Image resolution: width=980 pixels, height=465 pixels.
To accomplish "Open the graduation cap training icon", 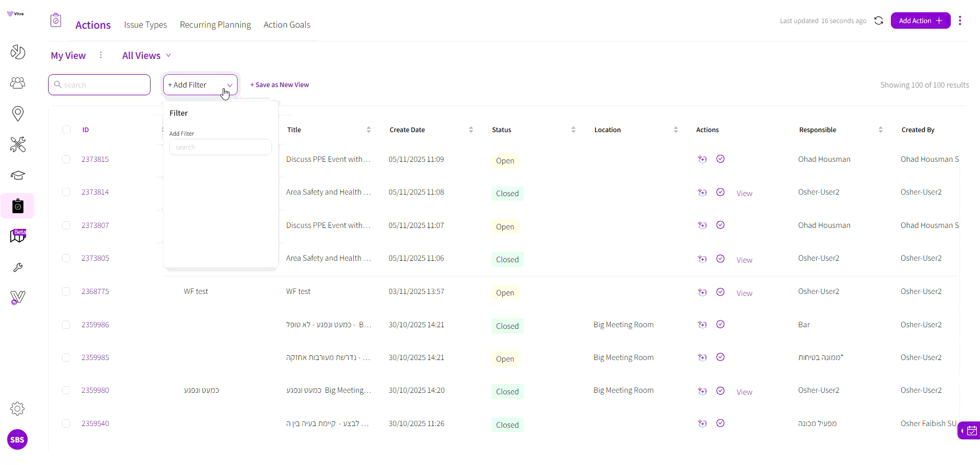I will coord(18,175).
